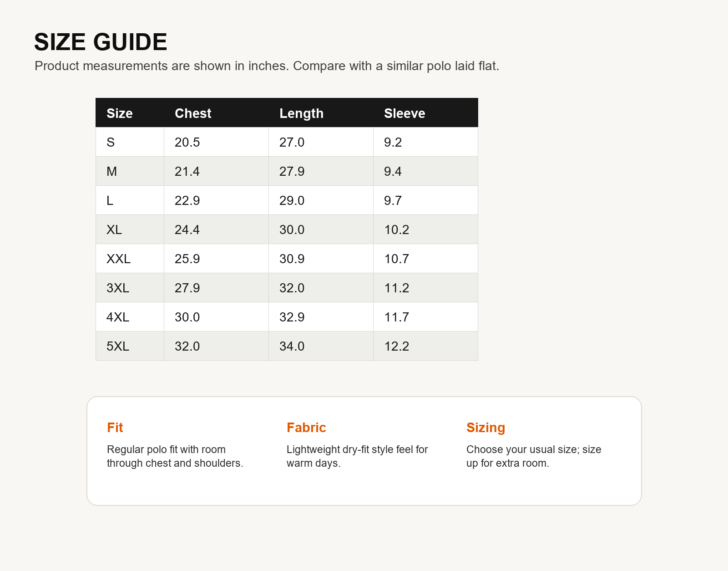Viewport: 728px width, 571px height.
Task: Click the SIZE GUIDE heading
Action: click(101, 42)
